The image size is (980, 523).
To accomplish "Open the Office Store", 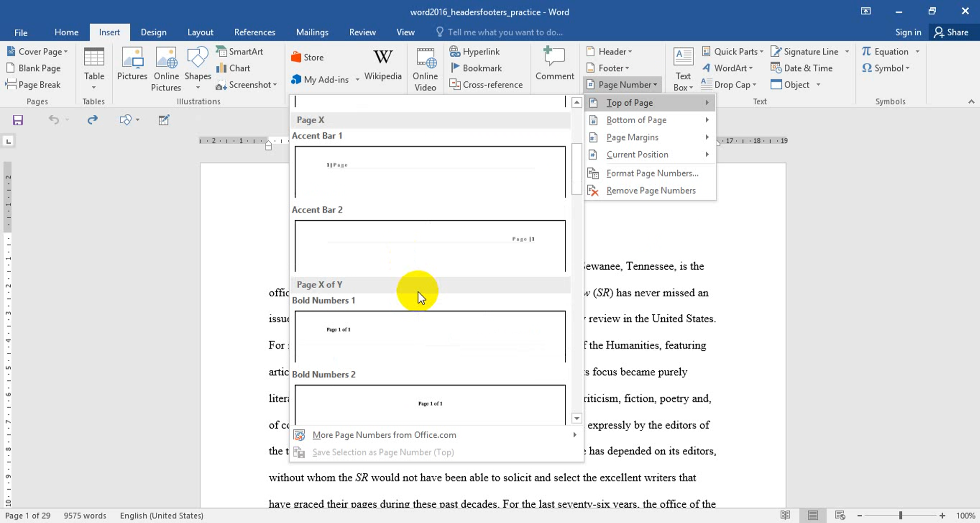I will tap(307, 57).
